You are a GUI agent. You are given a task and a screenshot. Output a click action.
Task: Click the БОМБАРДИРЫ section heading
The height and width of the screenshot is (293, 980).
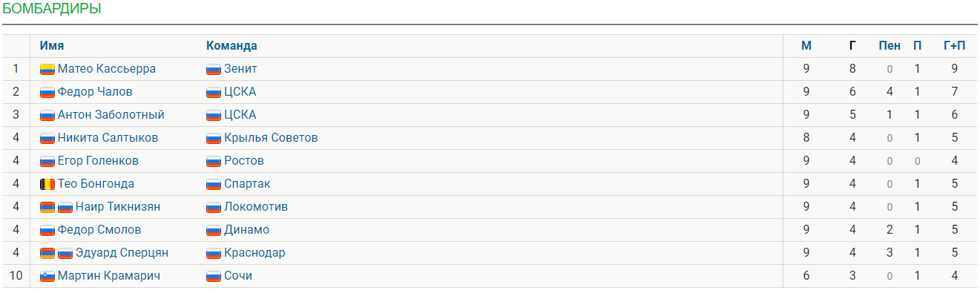pos(52,9)
